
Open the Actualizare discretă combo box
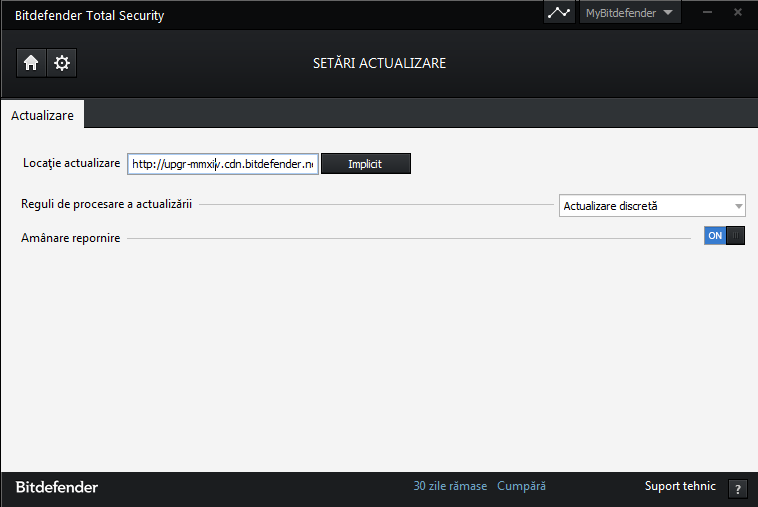tap(652, 206)
